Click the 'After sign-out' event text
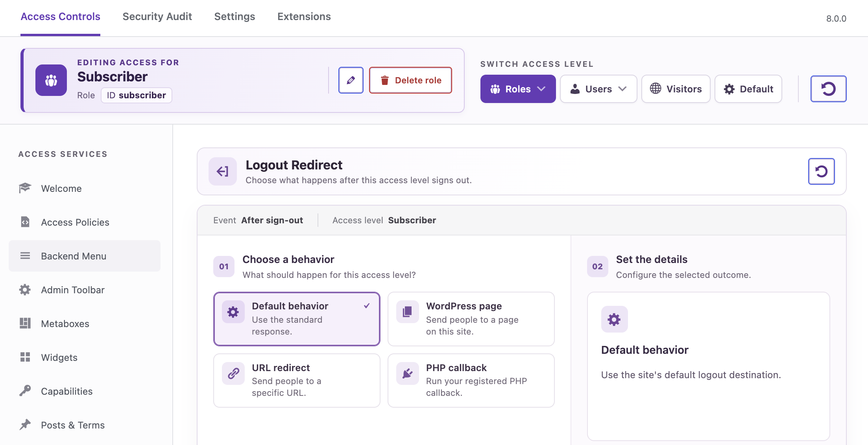 (272, 220)
